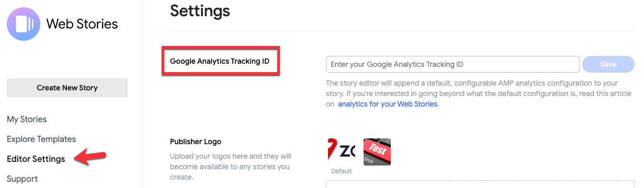Click the red arrow beside Editor Settings
The image size is (644, 188).
pyautogui.click(x=90, y=157)
